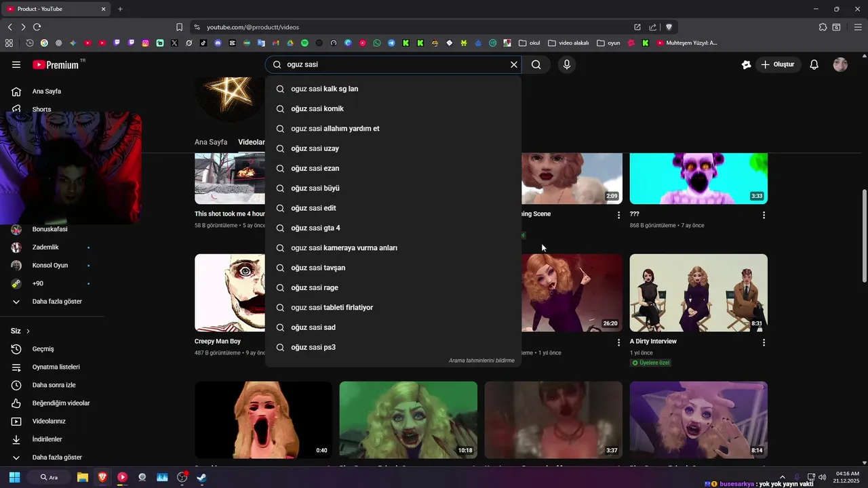Open the Windows Start menu
Screen dimensions: 868x488
click(14, 477)
